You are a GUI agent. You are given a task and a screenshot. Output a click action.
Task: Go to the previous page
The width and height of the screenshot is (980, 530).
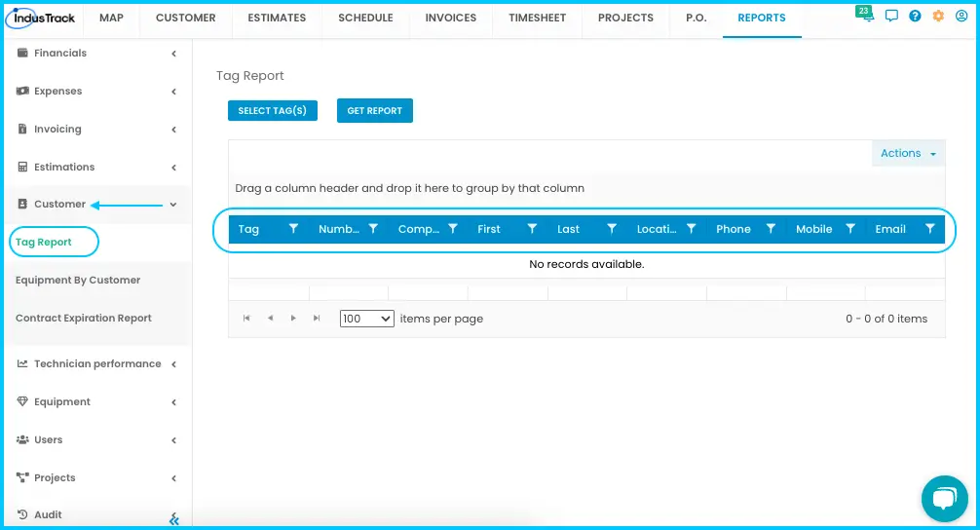point(270,319)
